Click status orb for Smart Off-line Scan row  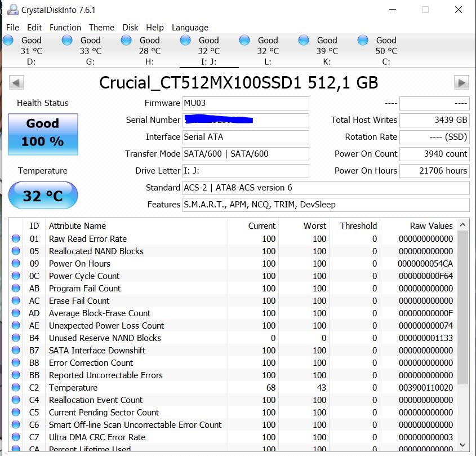click(x=16, y=425)
